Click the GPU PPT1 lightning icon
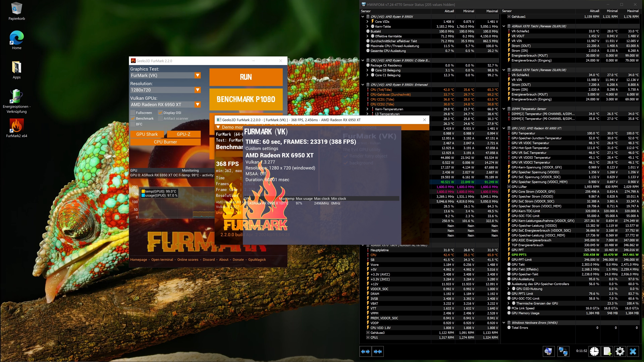The image size is (644, 362). [x=509, y=255]
